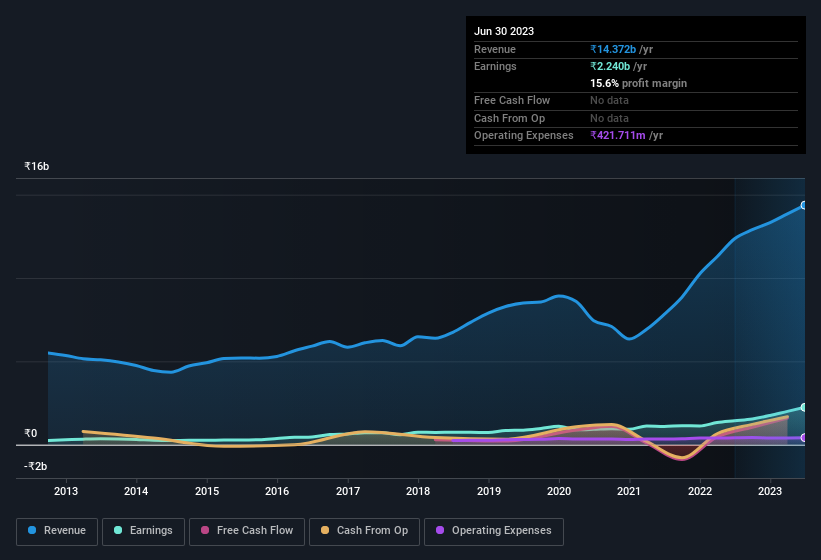This screenshot has height=560, width=821.
Task: Click the 2015 x-axis label
Action: [x=207, y=491]
